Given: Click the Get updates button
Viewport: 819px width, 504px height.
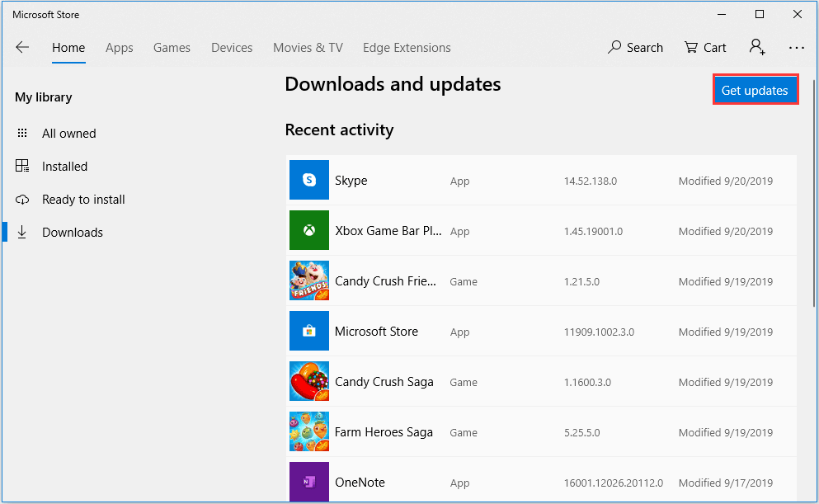Looking at the screenshot, I should [x=755, y=89].
